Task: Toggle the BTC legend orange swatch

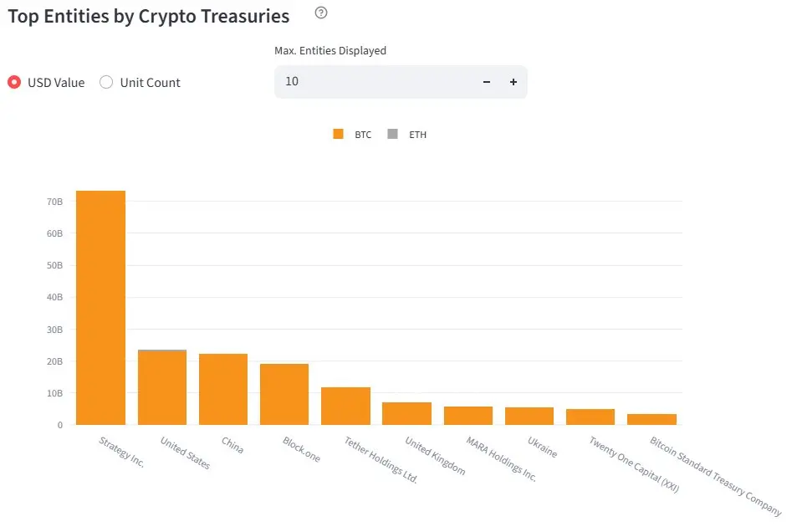Action: (x=338, y=134)
